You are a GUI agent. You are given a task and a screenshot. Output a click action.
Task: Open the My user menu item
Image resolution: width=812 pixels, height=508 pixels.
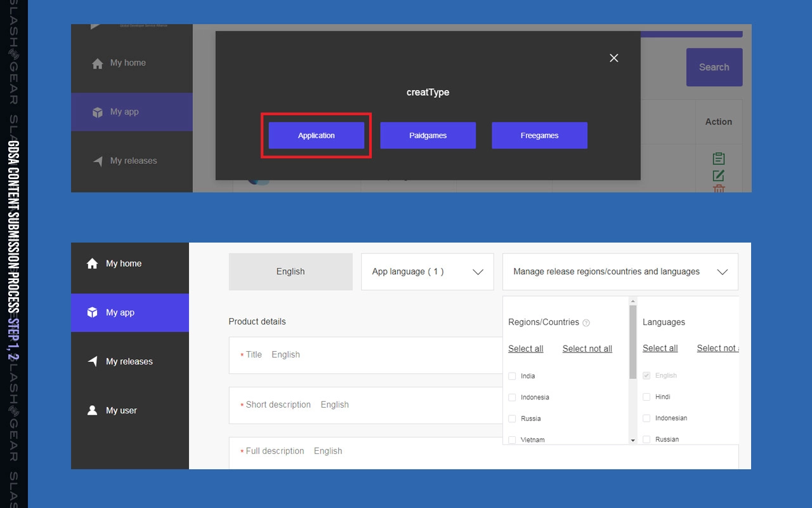(x=121, y=410)
